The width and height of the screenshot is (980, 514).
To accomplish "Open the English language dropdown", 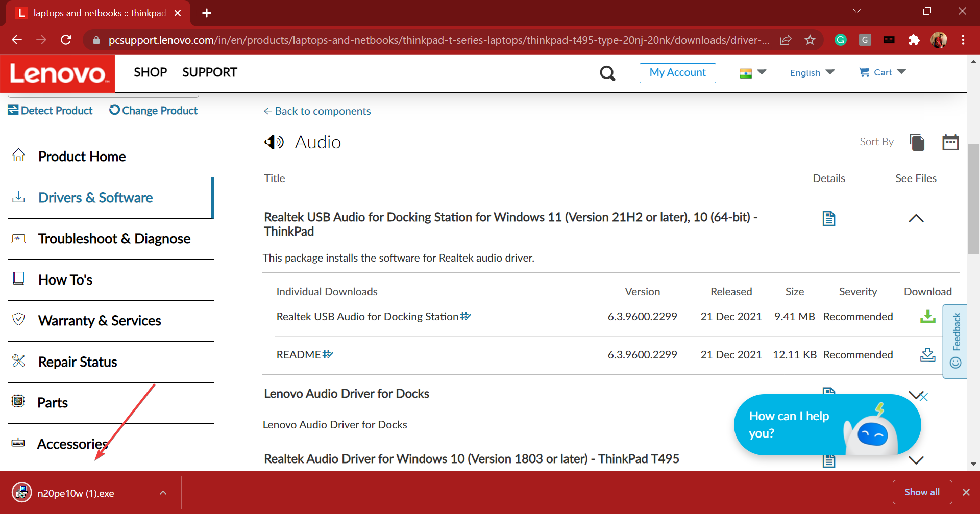I will point(812,73).
